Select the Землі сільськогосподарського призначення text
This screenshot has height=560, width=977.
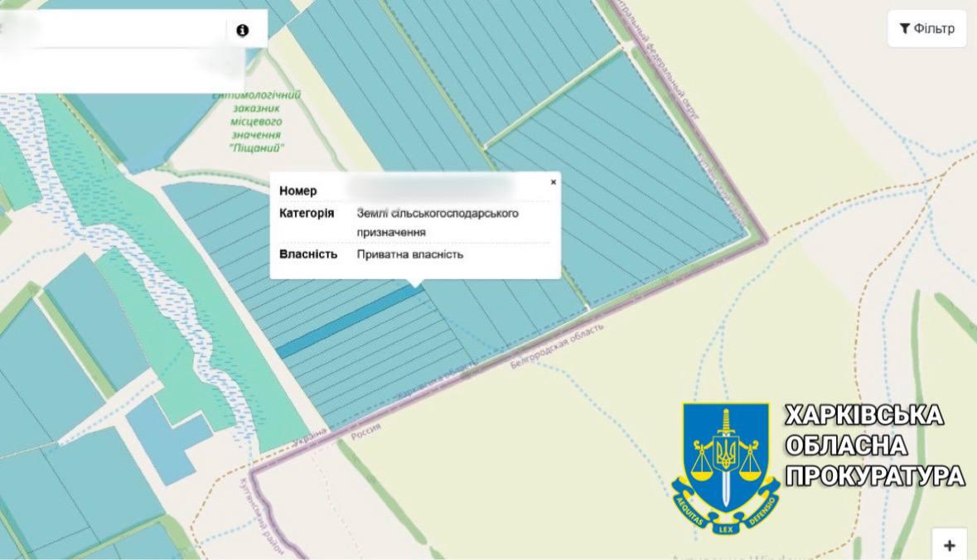(x=438, y=223)
